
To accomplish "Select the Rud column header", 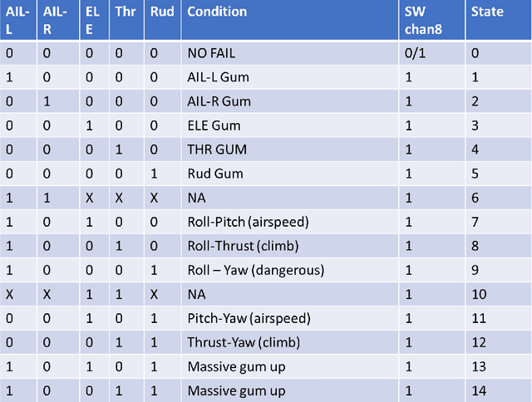I will point(163,12).
